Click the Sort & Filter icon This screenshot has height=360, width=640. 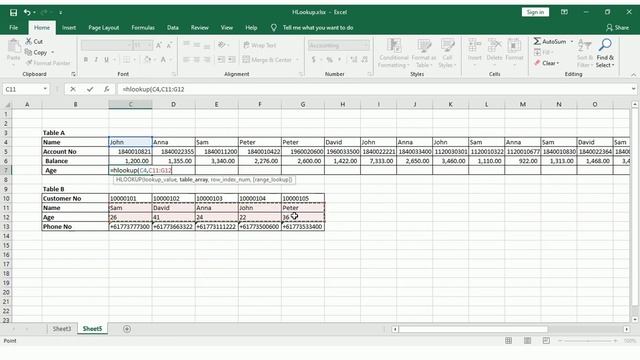585,45
